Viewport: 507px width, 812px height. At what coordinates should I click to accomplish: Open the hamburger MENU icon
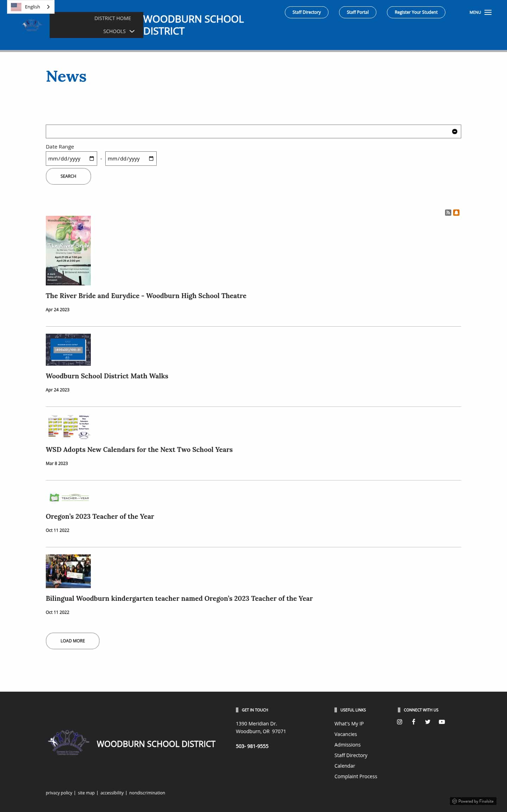[488, 12]
